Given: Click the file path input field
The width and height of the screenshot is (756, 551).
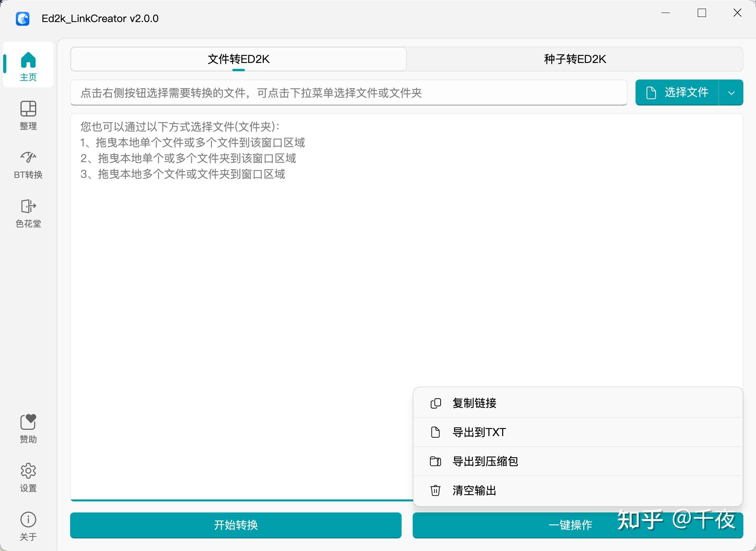Looking at the screenshot, I should [349, 93].
